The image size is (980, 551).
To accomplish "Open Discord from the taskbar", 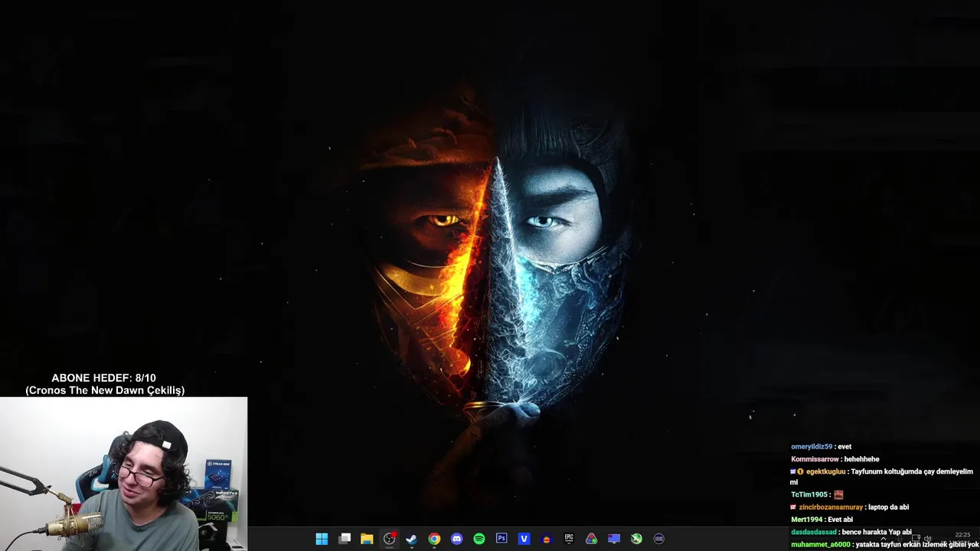I will [x=457, y=539].
